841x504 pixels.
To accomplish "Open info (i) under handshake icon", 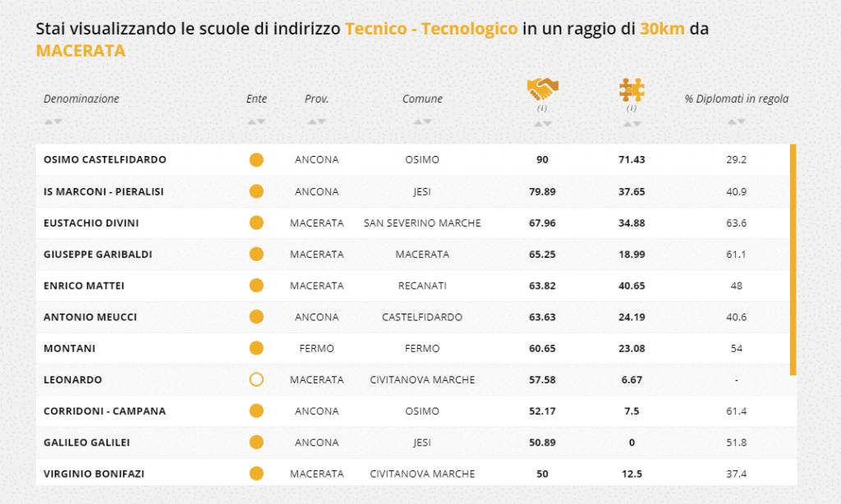I will (542, 108).
